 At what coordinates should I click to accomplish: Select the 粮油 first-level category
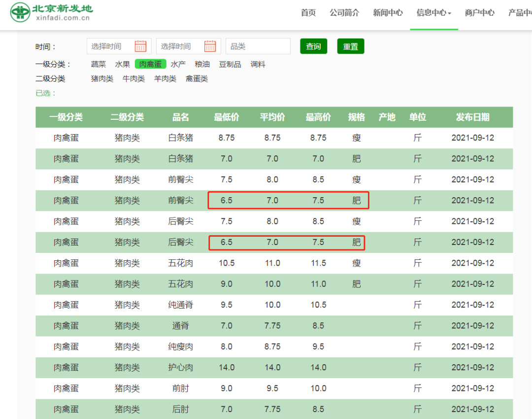click(x=202, y=64)
